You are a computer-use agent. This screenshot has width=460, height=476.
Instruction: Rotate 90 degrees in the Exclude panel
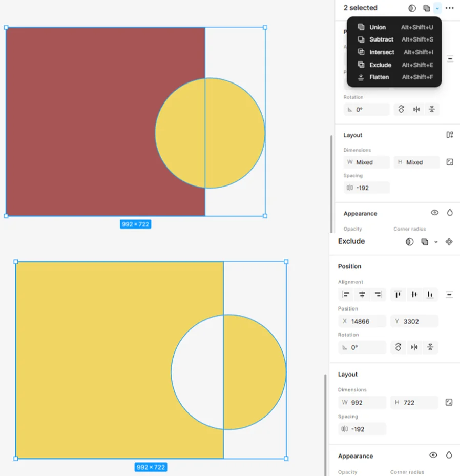coord(398,347)
